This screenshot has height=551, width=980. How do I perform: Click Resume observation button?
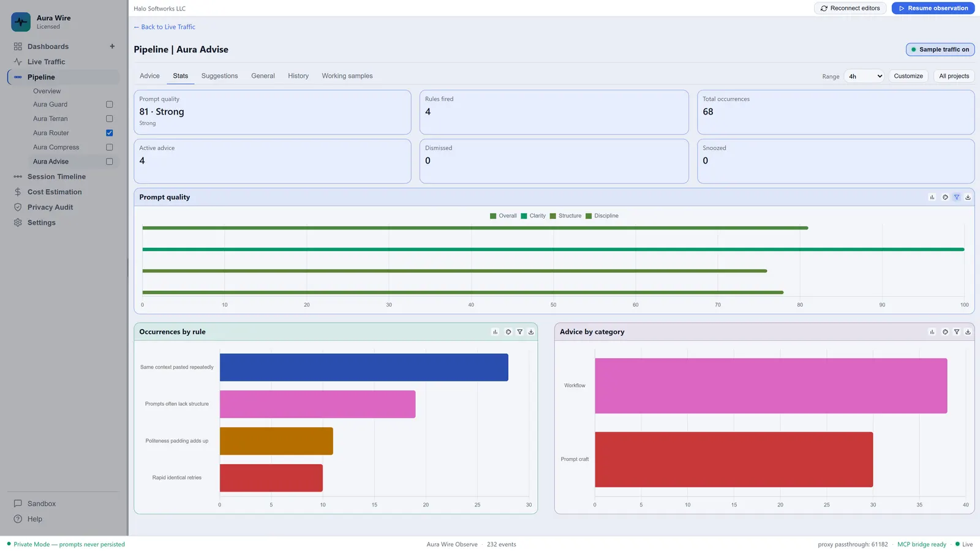tap(933, 9)
